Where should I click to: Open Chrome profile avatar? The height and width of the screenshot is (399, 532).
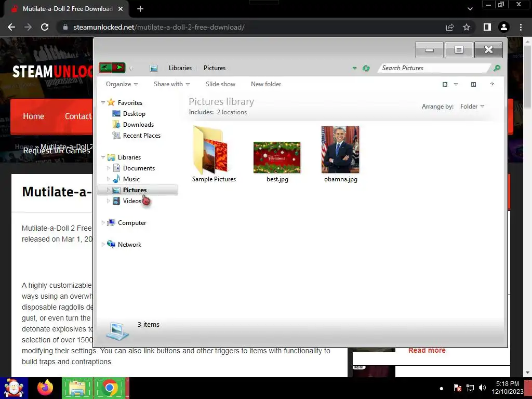tap(504, 27)
